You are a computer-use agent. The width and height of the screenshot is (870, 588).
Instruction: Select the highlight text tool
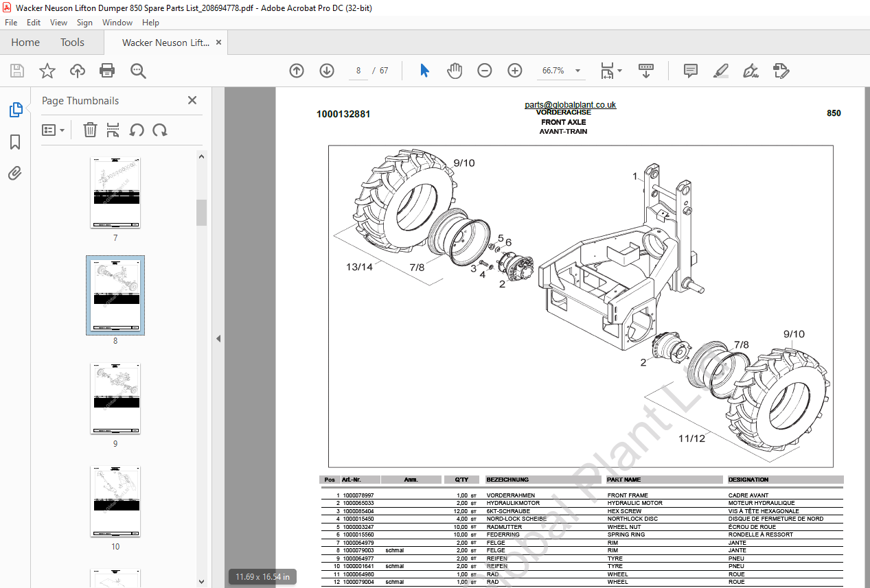point(721,71)
